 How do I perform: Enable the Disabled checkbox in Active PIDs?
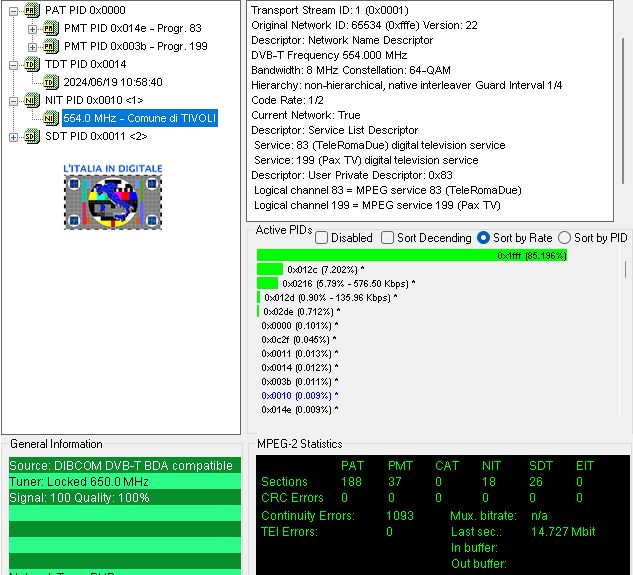coord(322,238)
